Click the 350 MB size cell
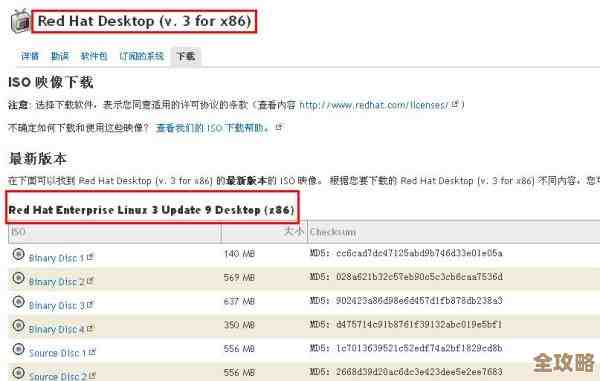600x381 pixels. (240, 325)
